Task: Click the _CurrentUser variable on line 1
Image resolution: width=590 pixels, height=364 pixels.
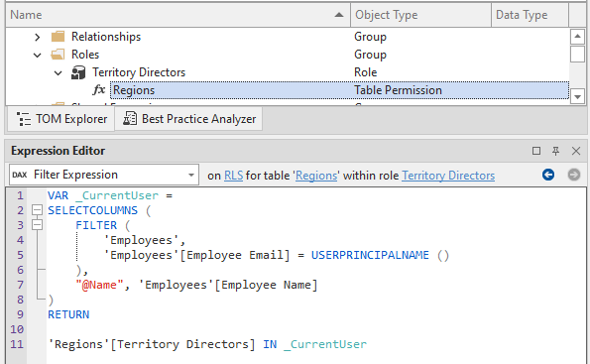Action: click(117, 195)
